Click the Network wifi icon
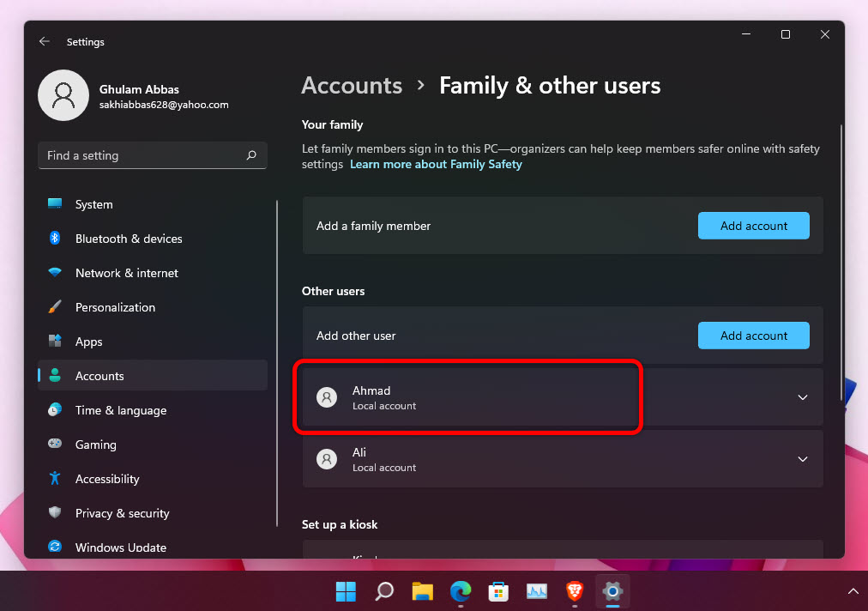This screenshot has height=611, width=868. pyautogui.click(x=55, y=272)
